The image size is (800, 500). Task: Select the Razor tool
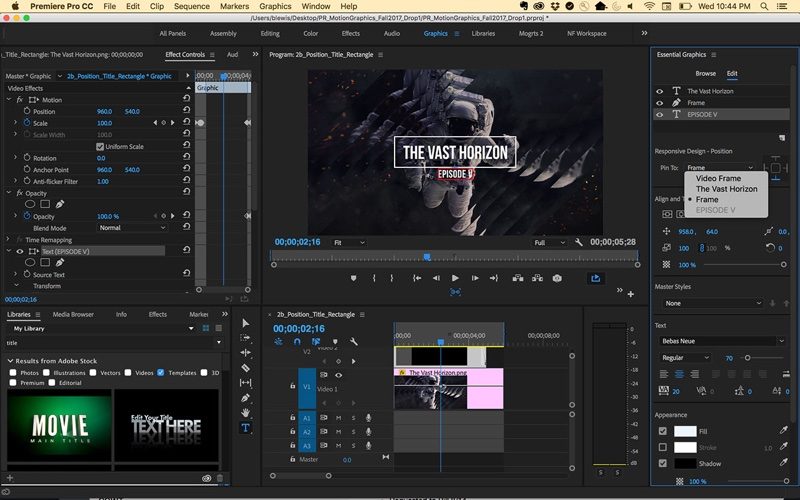click(245, 368)
